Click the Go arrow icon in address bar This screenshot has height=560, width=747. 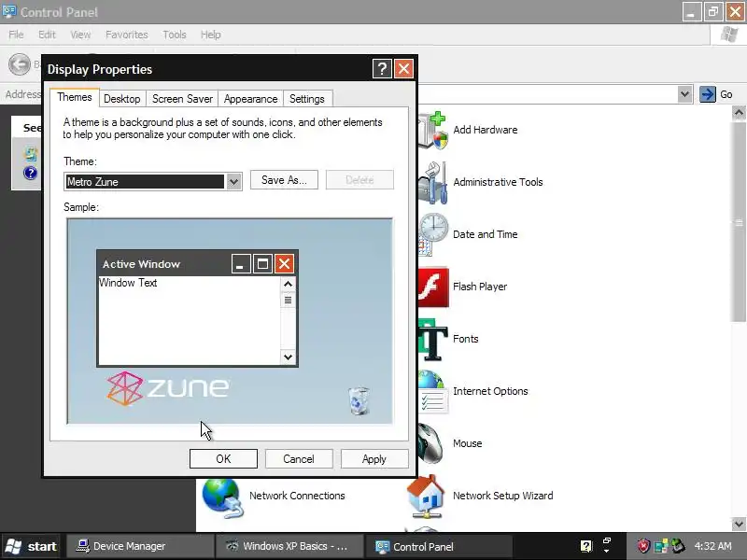(x=708, y=94)
